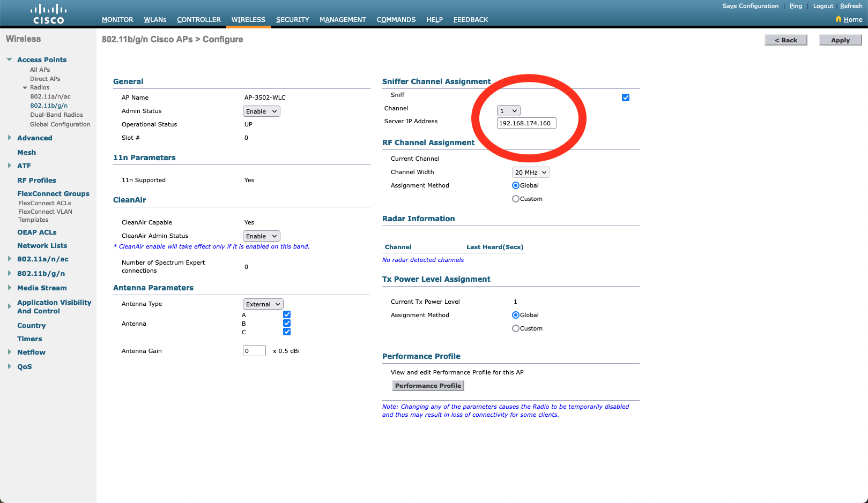This screenshot has height=503, width=868.
Task: Expand the sidebar 802.11b/g/n section arrow
Action: [9, 273]
